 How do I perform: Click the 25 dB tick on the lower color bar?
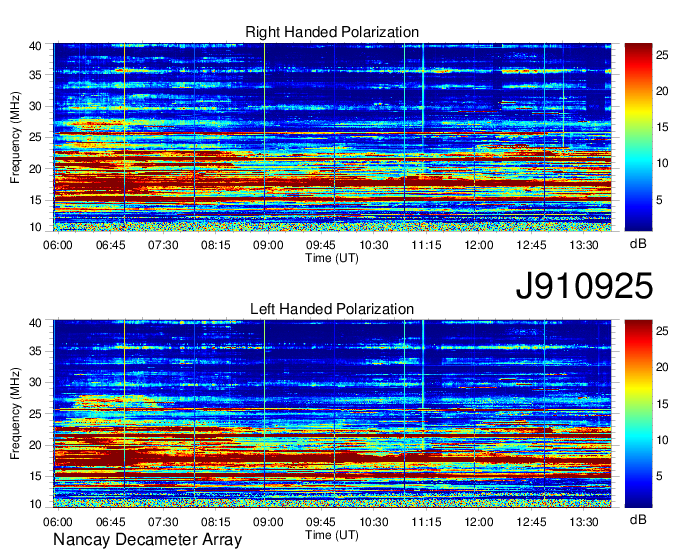(662, 331)
